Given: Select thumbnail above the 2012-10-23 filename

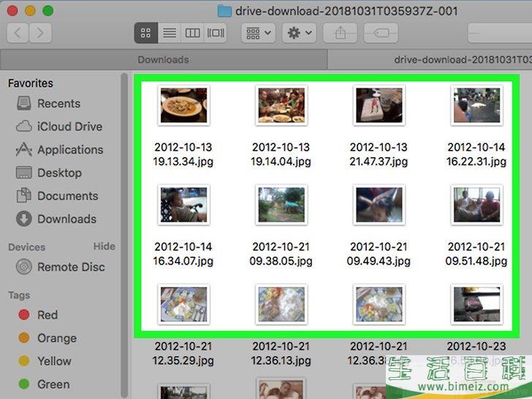Looking at the screenshot, I should [476, 304].
